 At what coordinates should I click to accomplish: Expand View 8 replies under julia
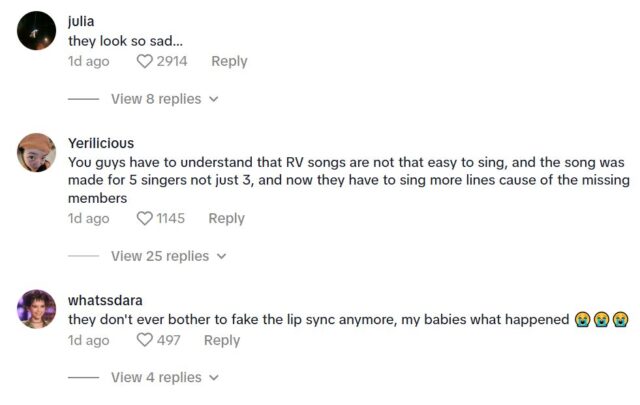pyautogui.click(x=155, y=99)
